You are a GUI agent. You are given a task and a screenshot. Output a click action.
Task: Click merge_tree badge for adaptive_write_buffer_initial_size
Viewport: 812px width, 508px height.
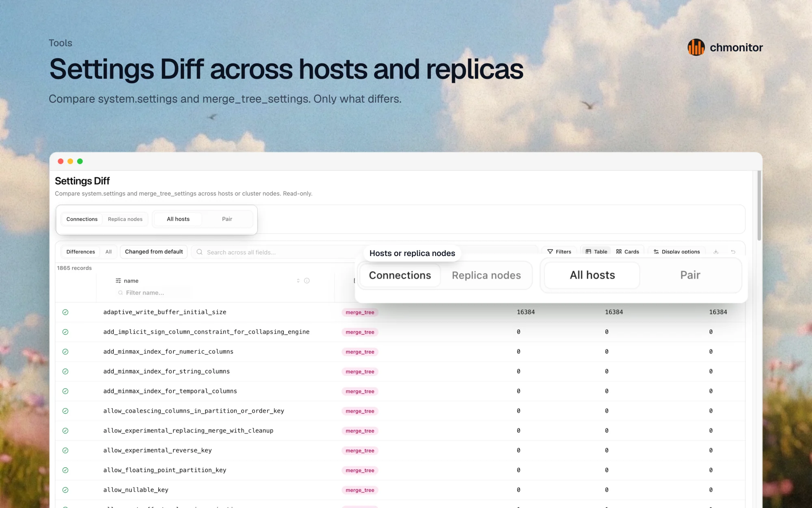[360, 313]
